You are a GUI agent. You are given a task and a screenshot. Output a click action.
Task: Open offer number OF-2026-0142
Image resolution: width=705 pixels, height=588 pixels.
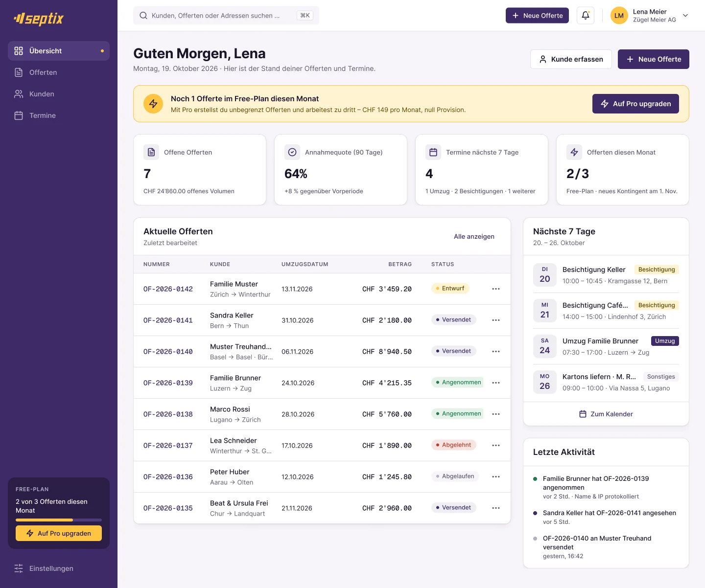point(168,289)
